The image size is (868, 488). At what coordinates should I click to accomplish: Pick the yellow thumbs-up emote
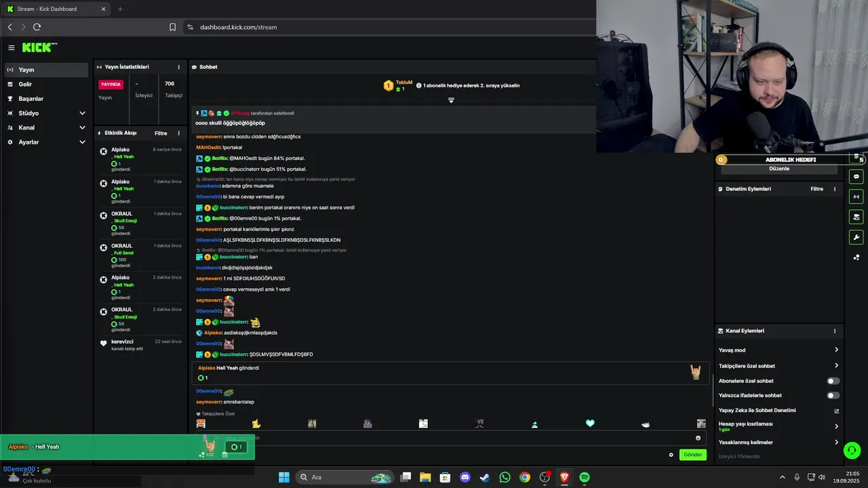256,424
